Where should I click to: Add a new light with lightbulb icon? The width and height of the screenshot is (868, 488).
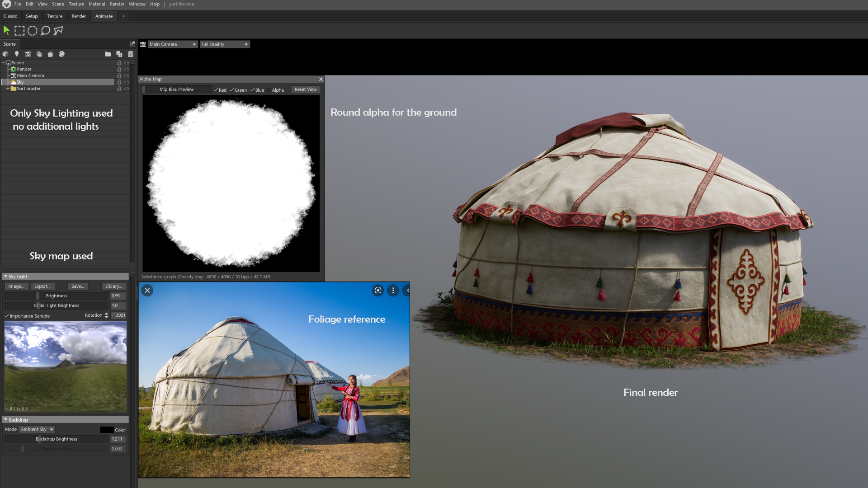tap(17, 54)
